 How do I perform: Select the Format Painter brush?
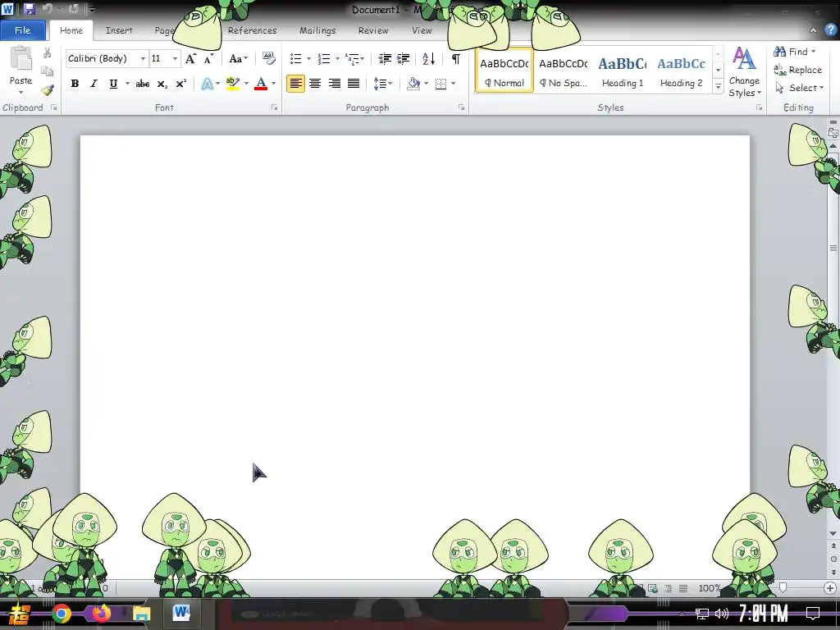(x=47, y=90)
